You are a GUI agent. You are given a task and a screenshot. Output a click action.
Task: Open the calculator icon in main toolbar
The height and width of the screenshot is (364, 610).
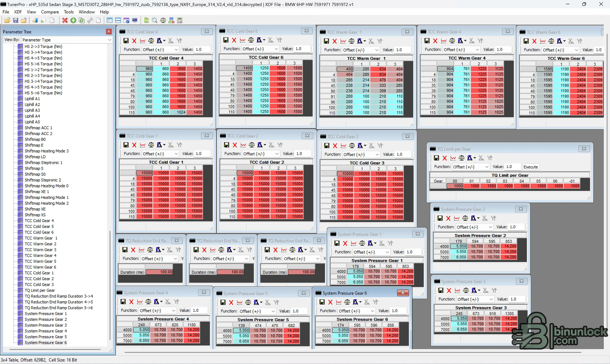coord(180,20)
